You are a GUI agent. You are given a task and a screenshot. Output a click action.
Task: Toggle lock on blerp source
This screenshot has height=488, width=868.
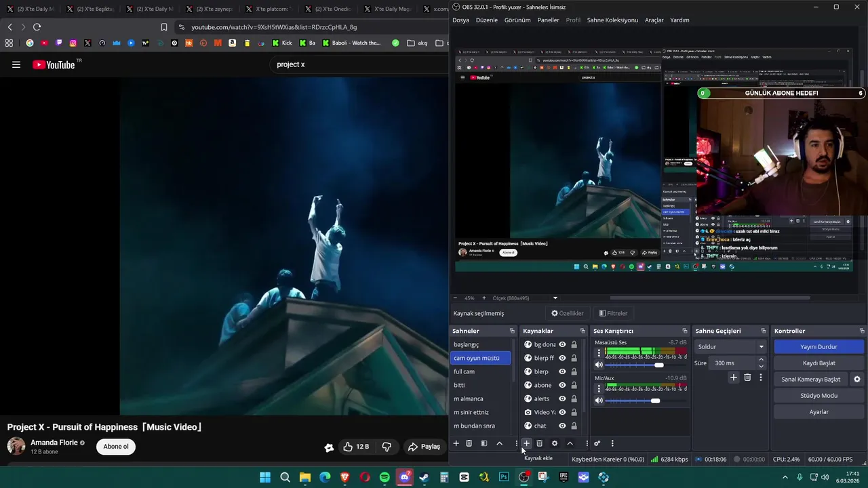click(x=574, y=371)
